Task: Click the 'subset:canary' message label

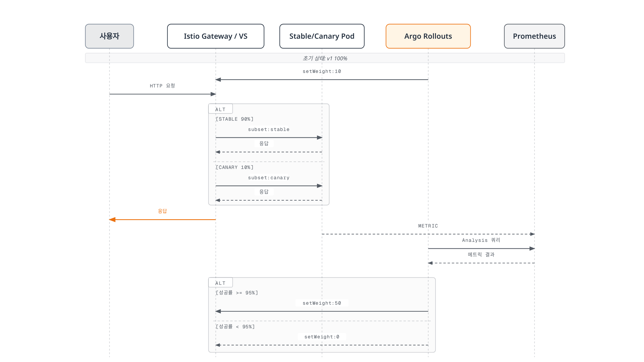Action: click(269, 178)
